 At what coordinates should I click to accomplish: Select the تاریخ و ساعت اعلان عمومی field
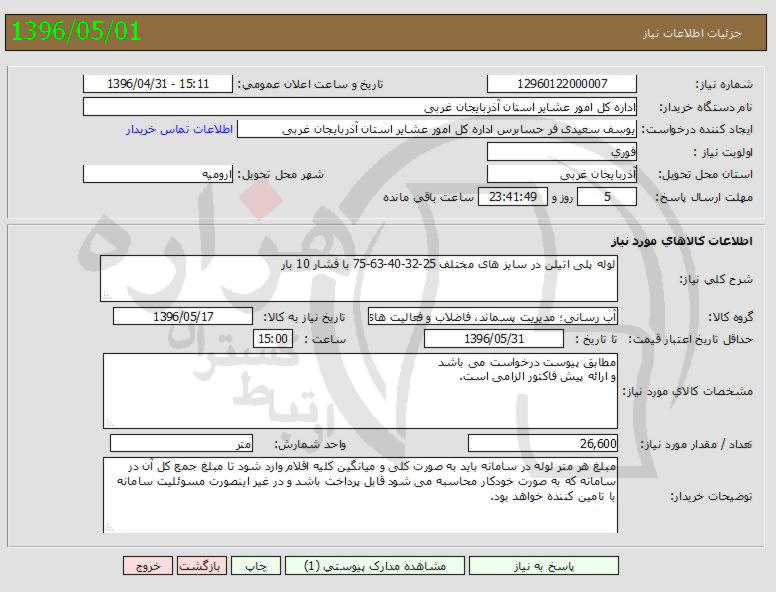click(157, 84)
